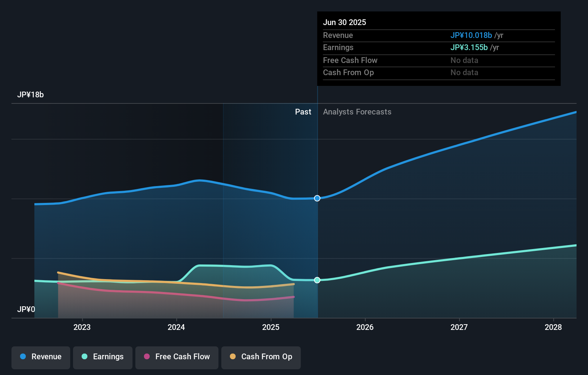Toggle the Earnings series visibility
The height and width of the screenshot is (375, 588).
[103, 357]
